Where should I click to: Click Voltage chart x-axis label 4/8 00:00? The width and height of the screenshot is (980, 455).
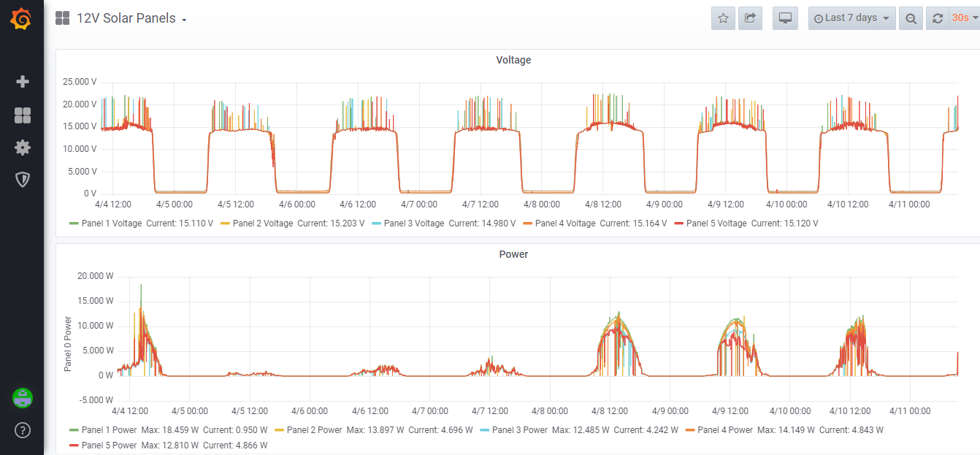point(542,204)
